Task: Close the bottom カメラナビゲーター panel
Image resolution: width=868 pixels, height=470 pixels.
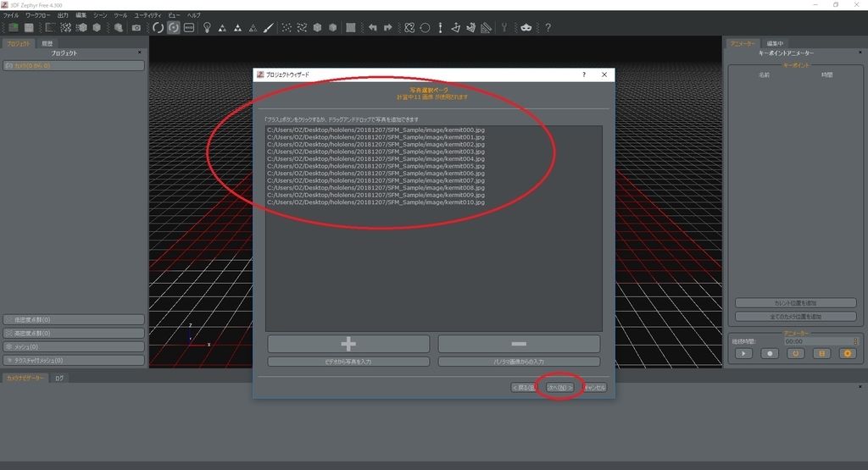Action: pyautogui.click(x=860, y=386)
